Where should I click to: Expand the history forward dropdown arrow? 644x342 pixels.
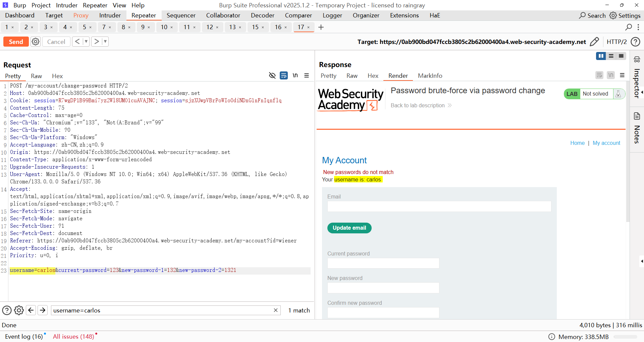point(105,42)
